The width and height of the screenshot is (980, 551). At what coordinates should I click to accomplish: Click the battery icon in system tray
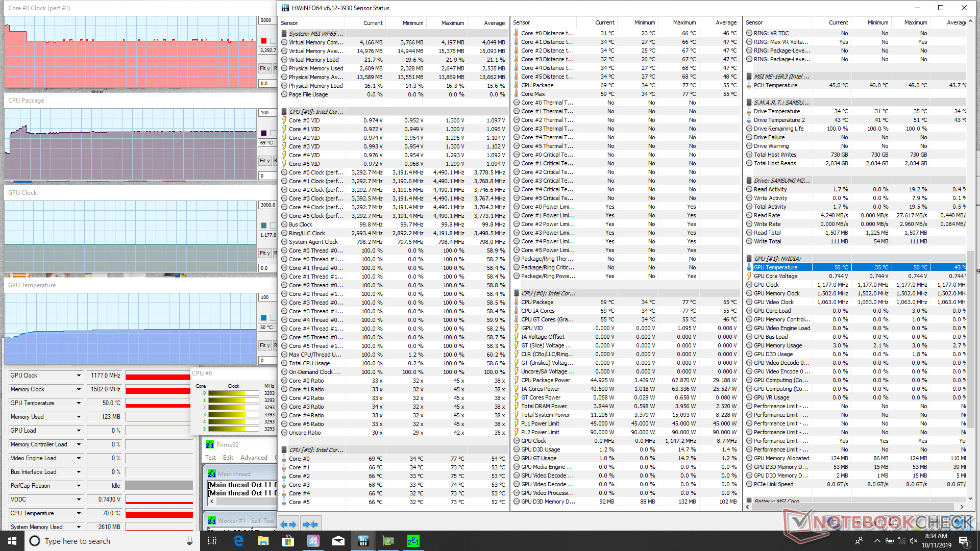(x=889, y=541)
